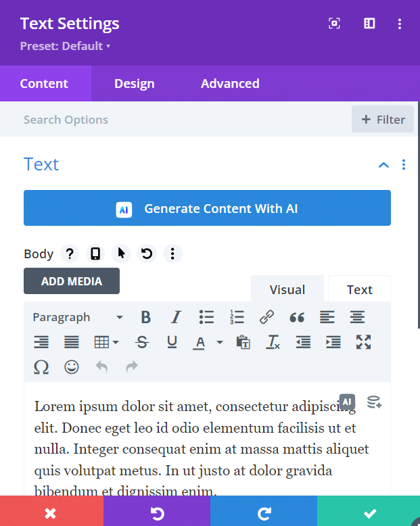The image size is (420, 526).
Task: Open the Preset: Default dropdown
Action: (x=65, y=46)
